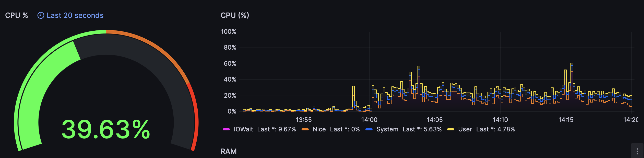Toggle the Nice series in the legend
The width and height of the screenshot is (644, 158).
tap(319, 129)
